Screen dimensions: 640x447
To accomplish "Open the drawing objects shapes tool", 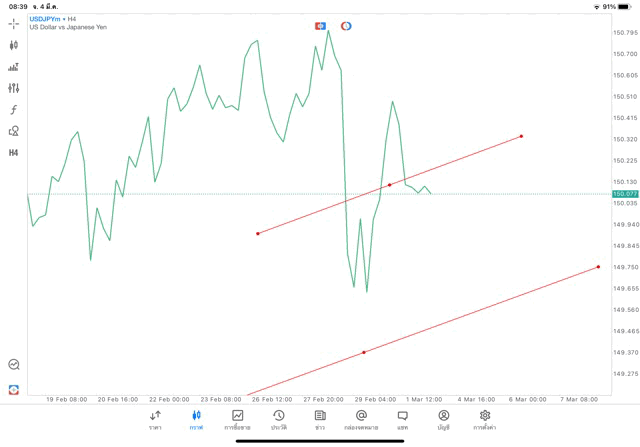I will pyautogui.click(x=14, y=131).
